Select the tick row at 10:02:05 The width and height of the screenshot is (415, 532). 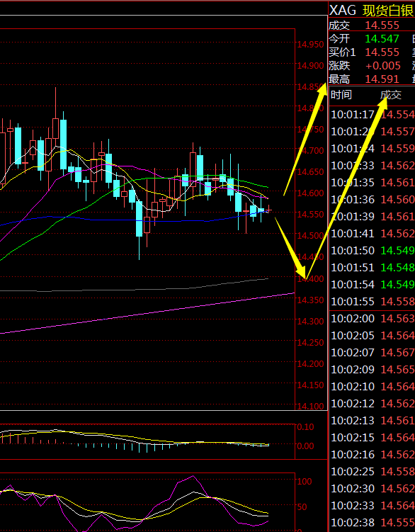(373, 335)
